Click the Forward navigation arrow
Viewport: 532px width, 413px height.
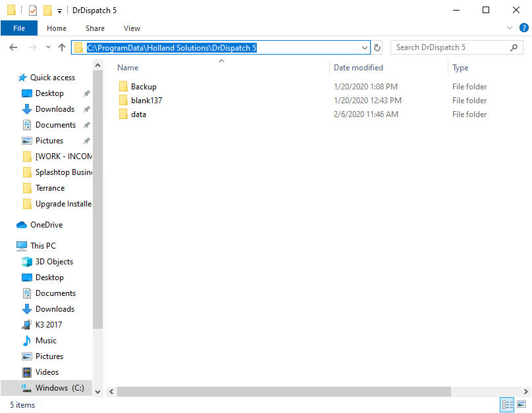[32, 47]
